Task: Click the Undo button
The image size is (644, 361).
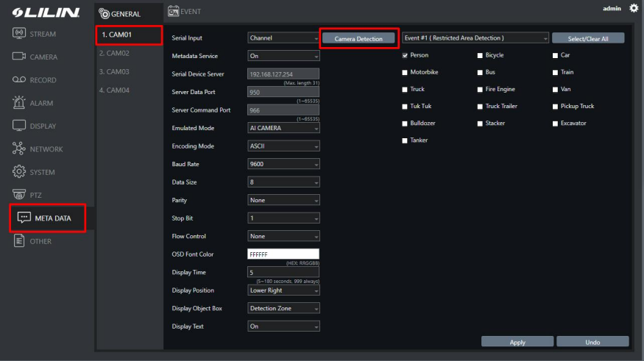Action: [592, 342]
